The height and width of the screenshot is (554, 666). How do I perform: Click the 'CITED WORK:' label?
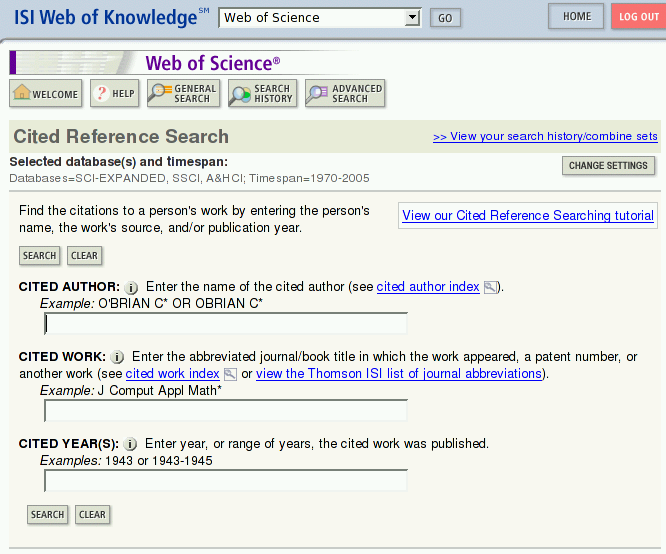pyautogui.click(x=62, y=356)
